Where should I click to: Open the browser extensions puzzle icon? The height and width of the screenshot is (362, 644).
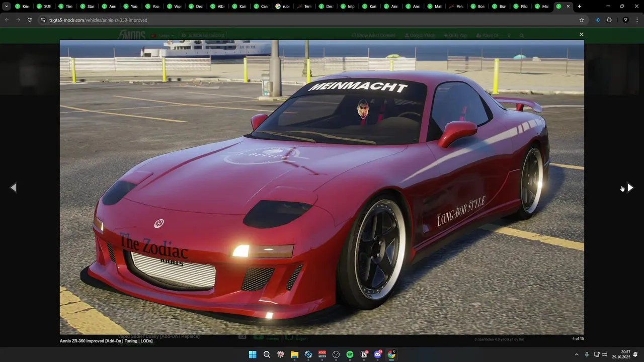(x=609, y=20)
